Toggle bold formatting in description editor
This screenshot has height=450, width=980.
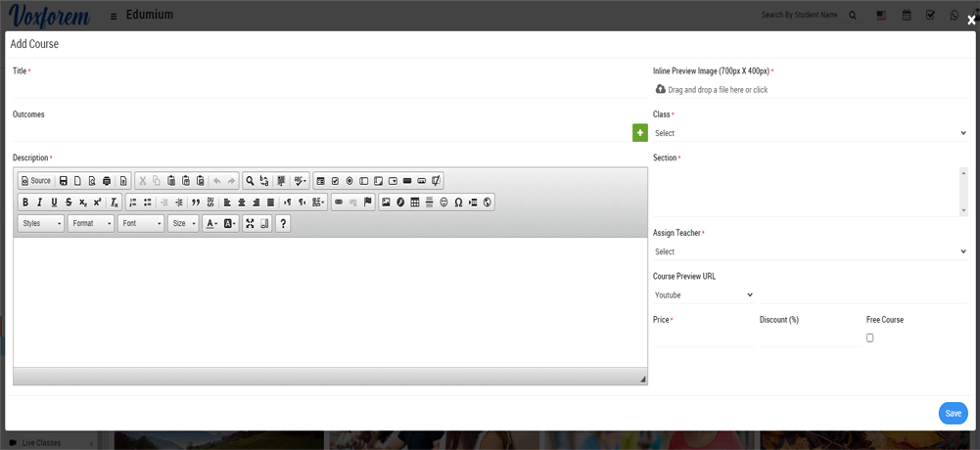pos(25,202)
